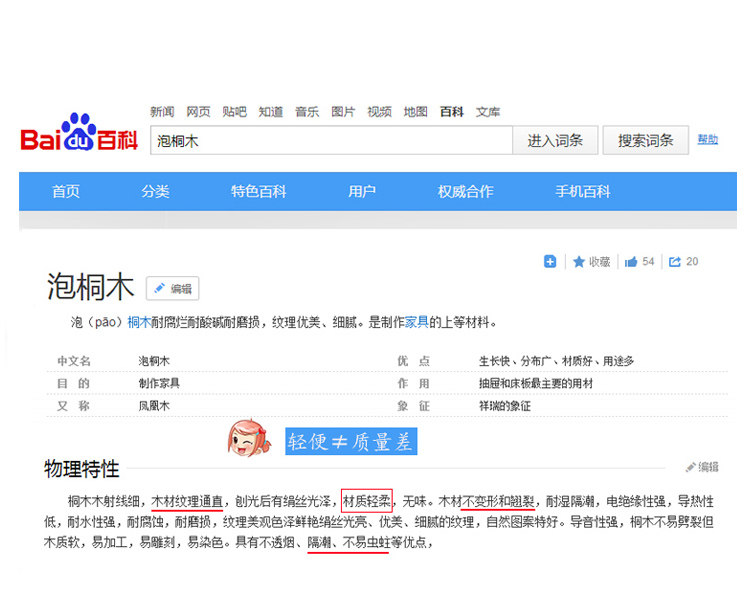Click the blue plus add icon
The image size is (750, 602).
[x=550, y=262]
